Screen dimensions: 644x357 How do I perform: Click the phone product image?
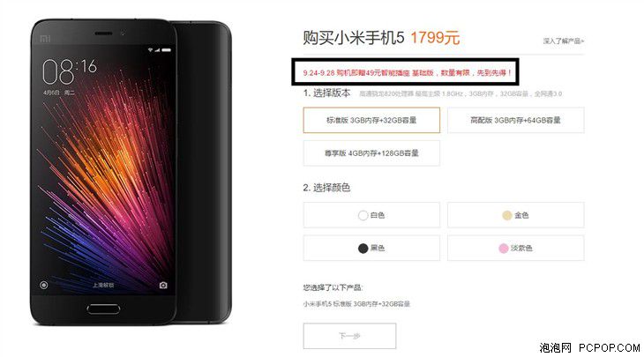point(131,173)
